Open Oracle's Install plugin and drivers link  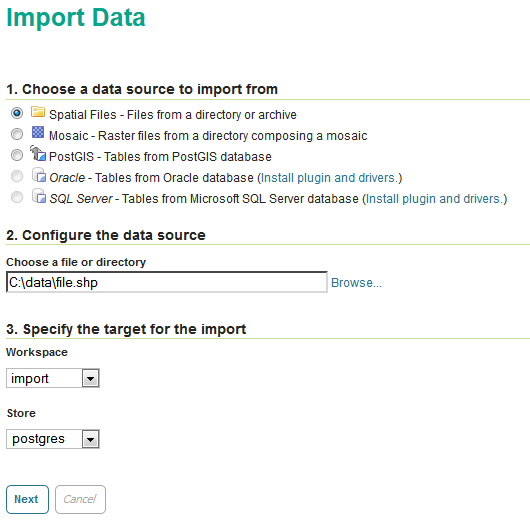click(x=330, y=178)
